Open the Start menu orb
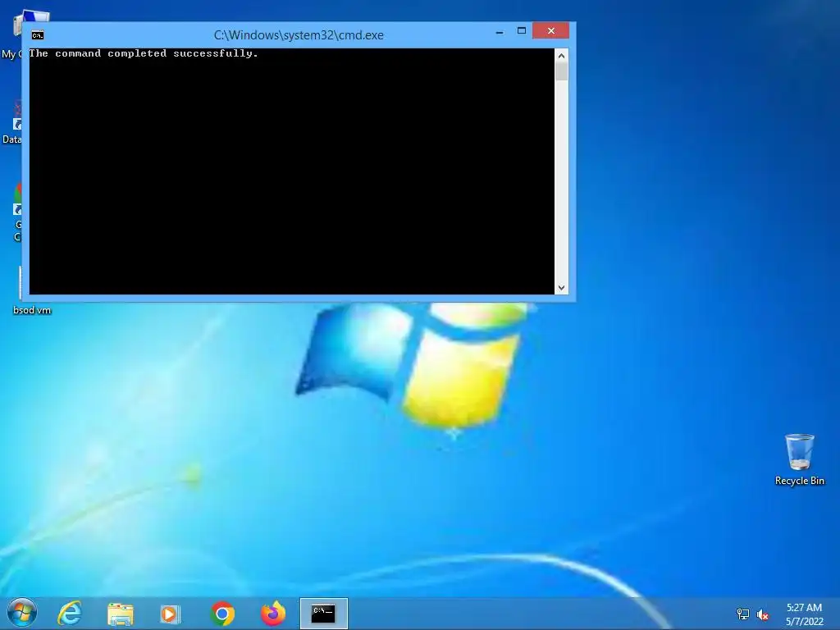The height and width of the screenshot is (630, 840). pos(22,614)
